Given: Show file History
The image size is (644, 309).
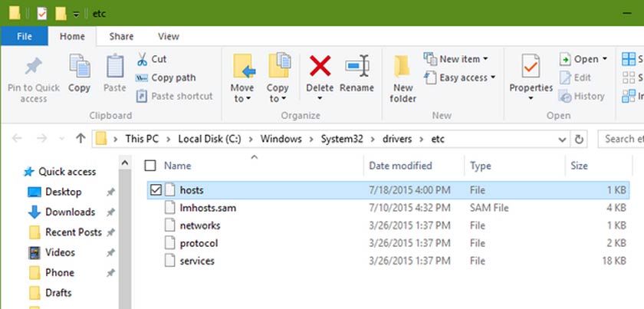Looking at the screenshot, I should click(582, 96).
